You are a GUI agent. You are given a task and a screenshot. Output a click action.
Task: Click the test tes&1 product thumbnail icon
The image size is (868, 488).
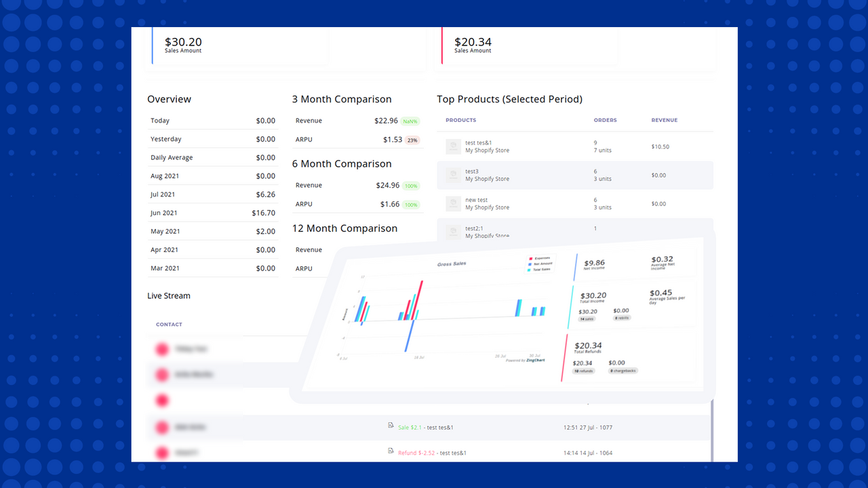click(453, 146)
